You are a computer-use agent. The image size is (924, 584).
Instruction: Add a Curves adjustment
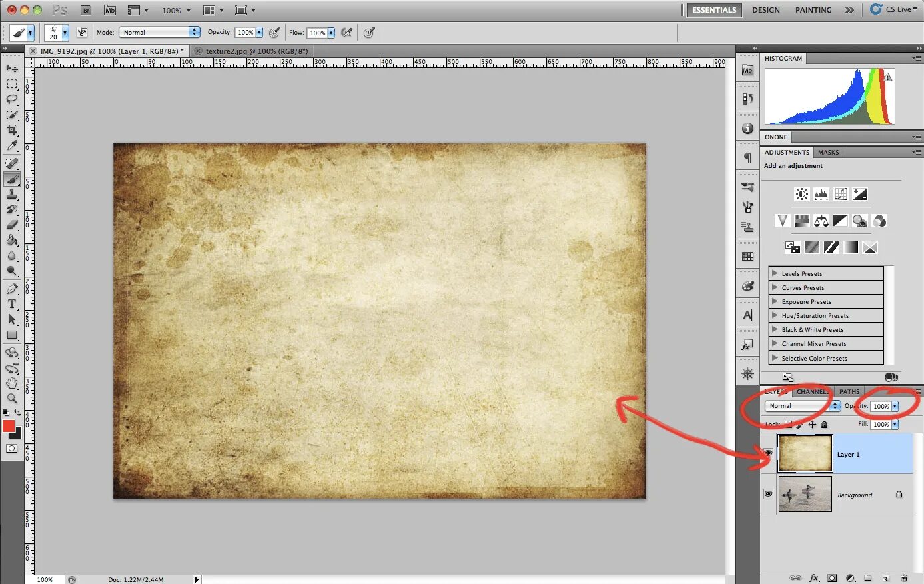click(841, 194)
